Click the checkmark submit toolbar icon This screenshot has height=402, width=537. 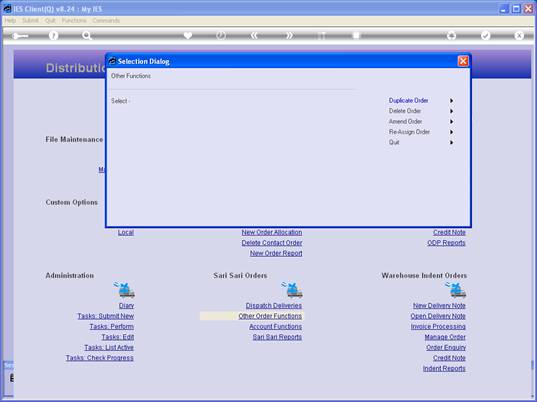pyautogui.click(x=486, y=35)
